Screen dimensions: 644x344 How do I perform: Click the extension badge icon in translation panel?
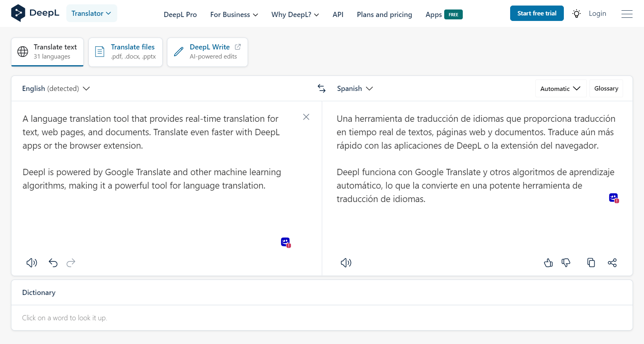point(614,198)
